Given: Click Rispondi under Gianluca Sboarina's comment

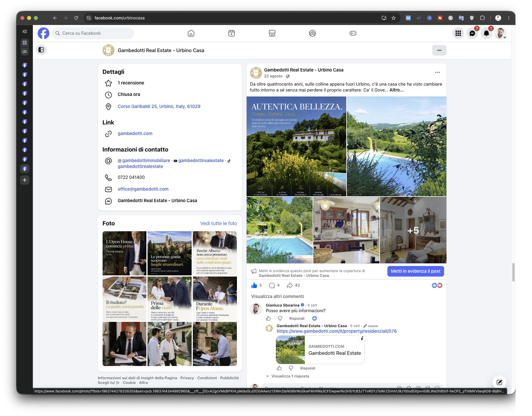Looking at the screenshot, I should click(x=297, y=319).
